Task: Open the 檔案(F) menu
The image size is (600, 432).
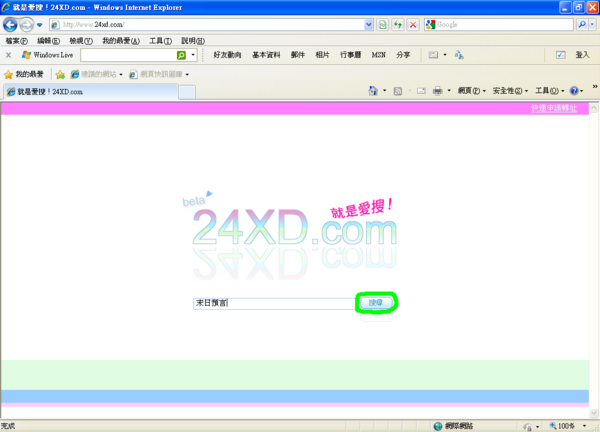Action: [16, 41]
